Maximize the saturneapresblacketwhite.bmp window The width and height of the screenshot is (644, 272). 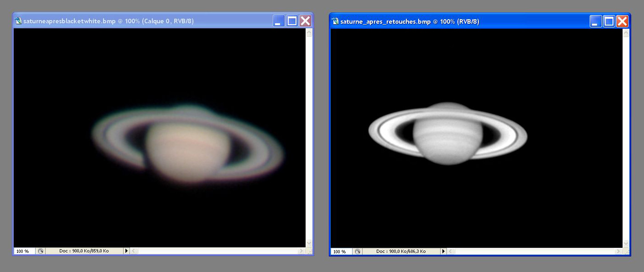tap(292, 21)
